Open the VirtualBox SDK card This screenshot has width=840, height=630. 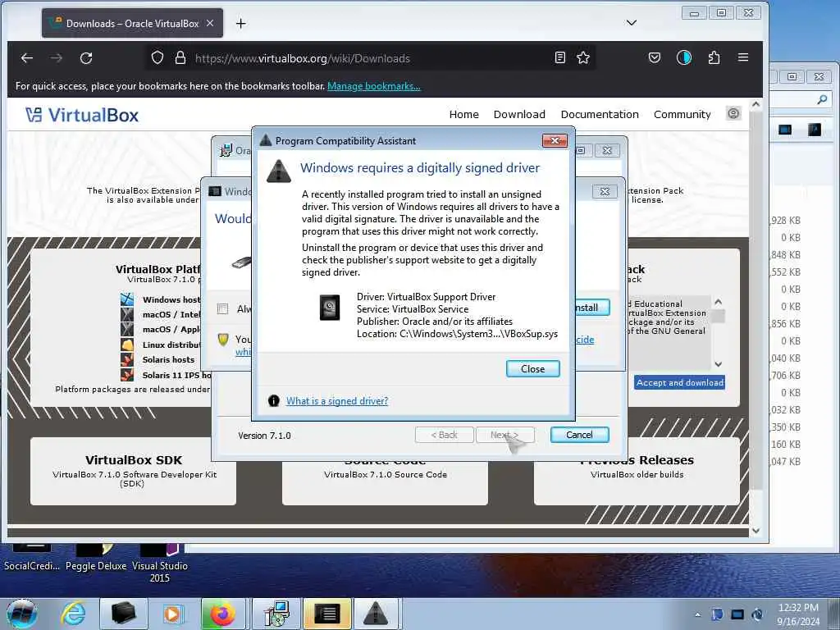[134, 471]
